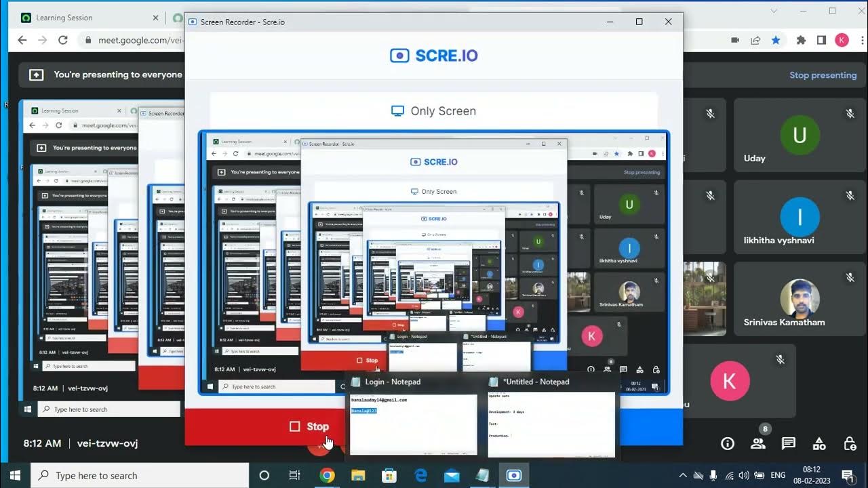Click the screen preview in Scre.io
868x488 pixels.
pos(434,262)
